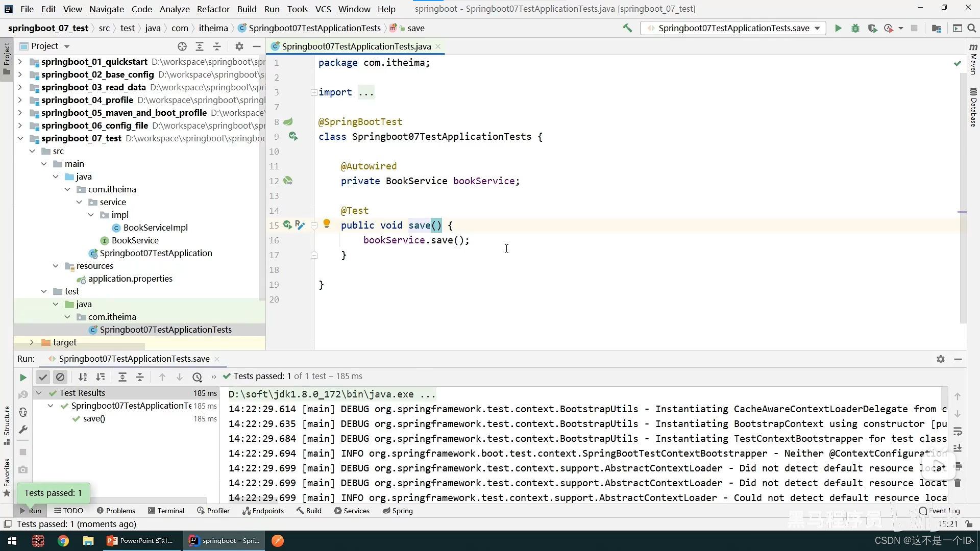Switch to the Terminal tool window tab
Viewport: 980px width, 551px height.
pos(166,511)
